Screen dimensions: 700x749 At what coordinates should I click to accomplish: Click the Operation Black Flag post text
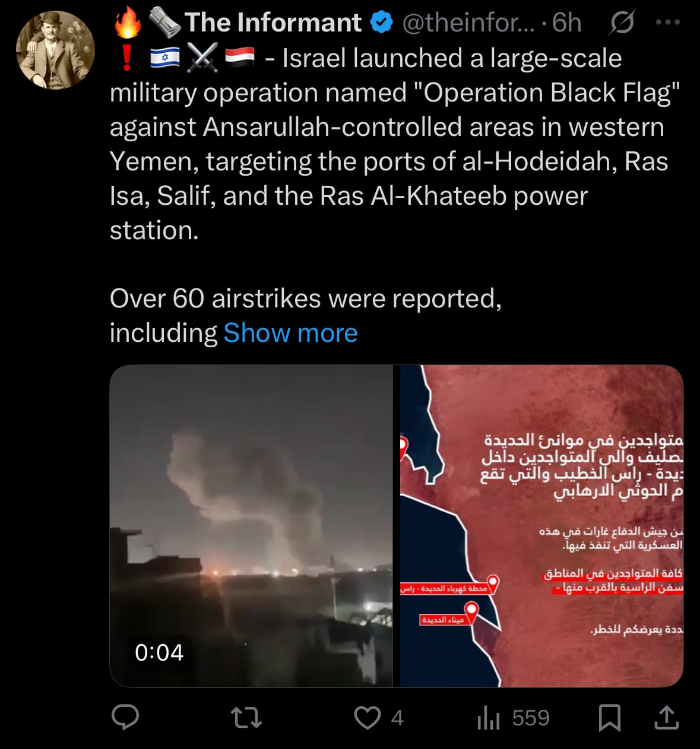coord(395,144)
